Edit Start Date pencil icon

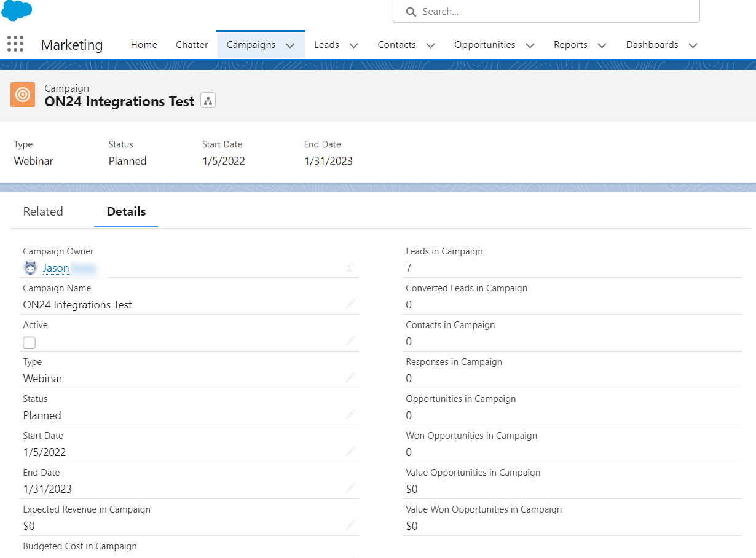[350, 451]
